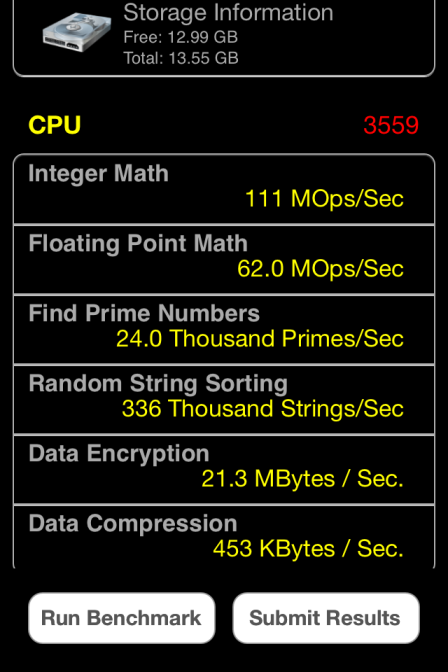Click the 336 Thousand Strings/Sec value

pyautogui.click(x=263, y=409)
